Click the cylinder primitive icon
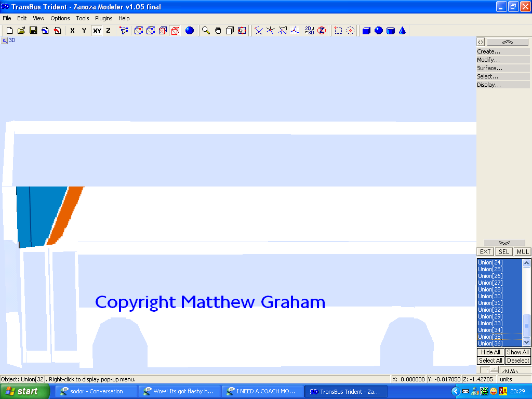532x399 pixels. (x=391, y=31)
